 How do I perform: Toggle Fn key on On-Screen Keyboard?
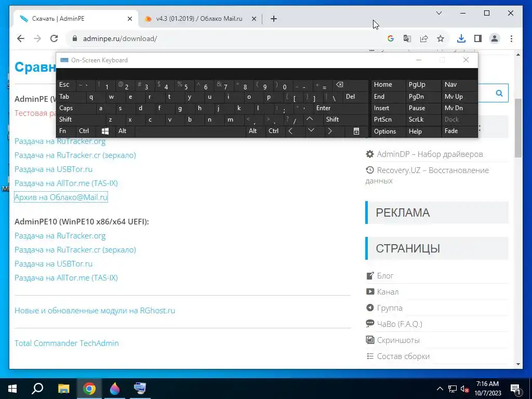[x=66, y=131]
